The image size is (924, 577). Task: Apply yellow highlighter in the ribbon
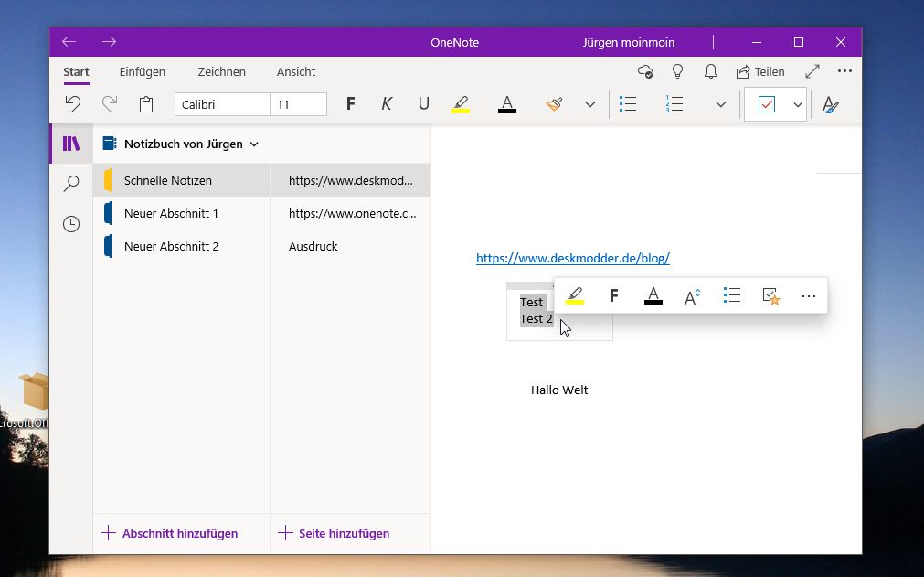(461, 104)
